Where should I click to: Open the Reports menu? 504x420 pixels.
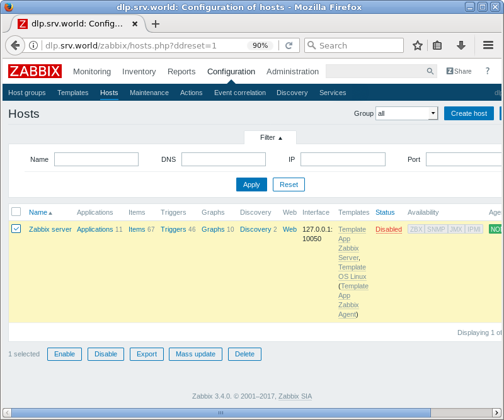(x=181, y=72)
